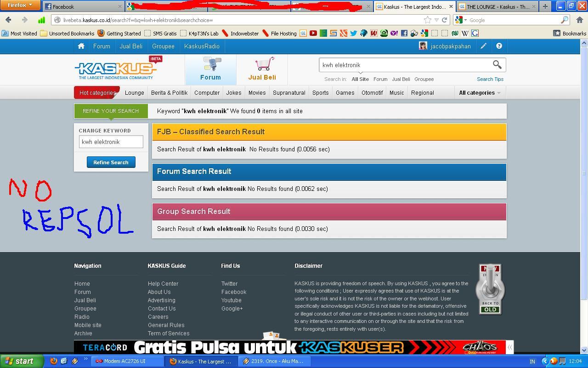Go back with the browser back arrow
Screen dimensions: 588x368
pos(8,20)
